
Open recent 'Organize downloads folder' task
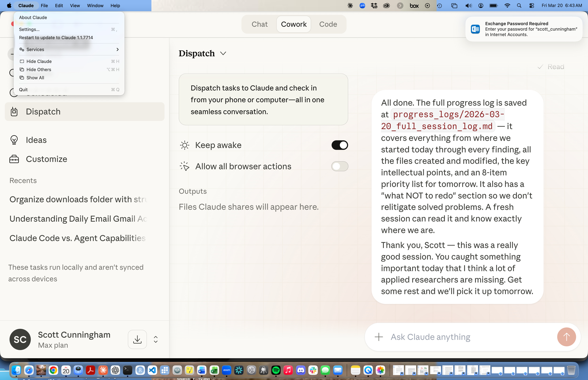78,199
